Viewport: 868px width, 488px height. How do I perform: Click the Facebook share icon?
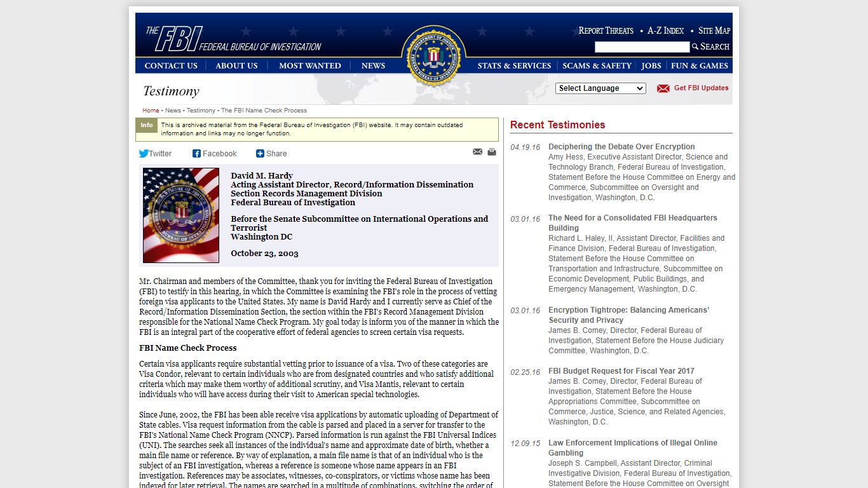[196, 153]
